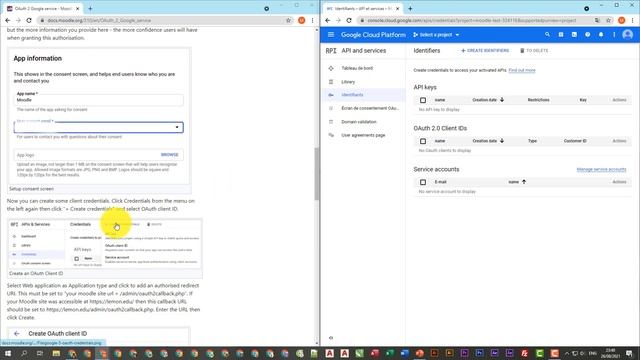The image size is (640, 360).
Task: Click CREATE IDENTIFIERS button
Action: pos(485,51)
